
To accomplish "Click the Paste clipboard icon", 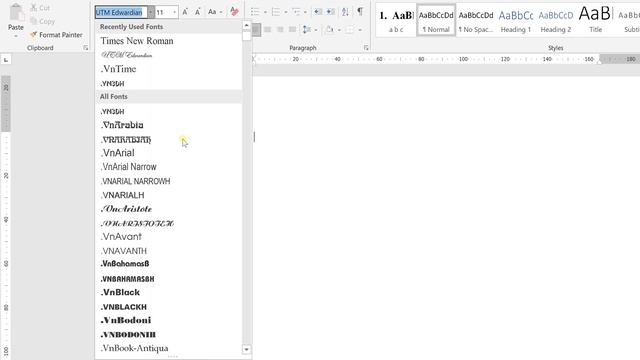I will coord(16,12).
